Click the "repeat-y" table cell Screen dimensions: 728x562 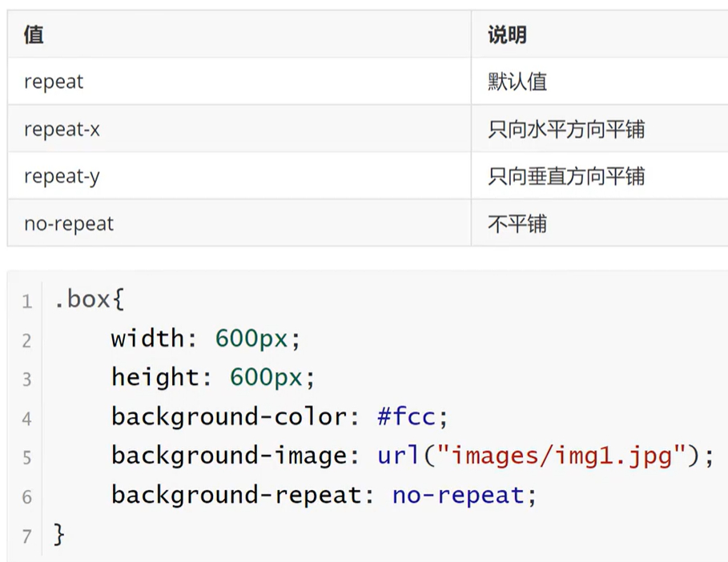pos(62,176)
